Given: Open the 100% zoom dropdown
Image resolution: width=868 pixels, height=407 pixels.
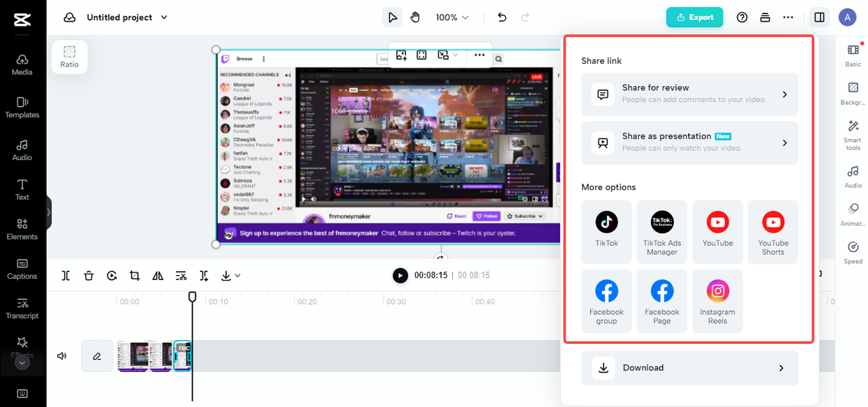Looking at the screenshot, I should coord(452,18).
